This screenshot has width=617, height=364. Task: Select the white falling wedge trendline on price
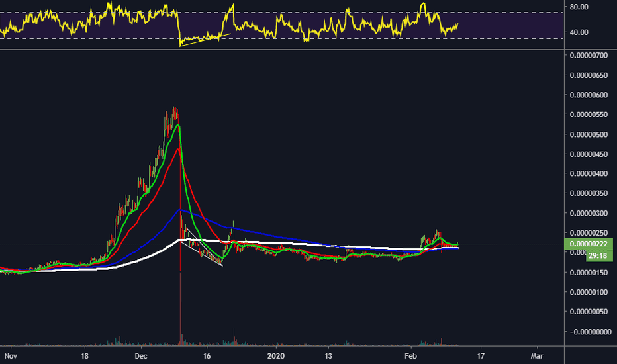click(202, 254)
